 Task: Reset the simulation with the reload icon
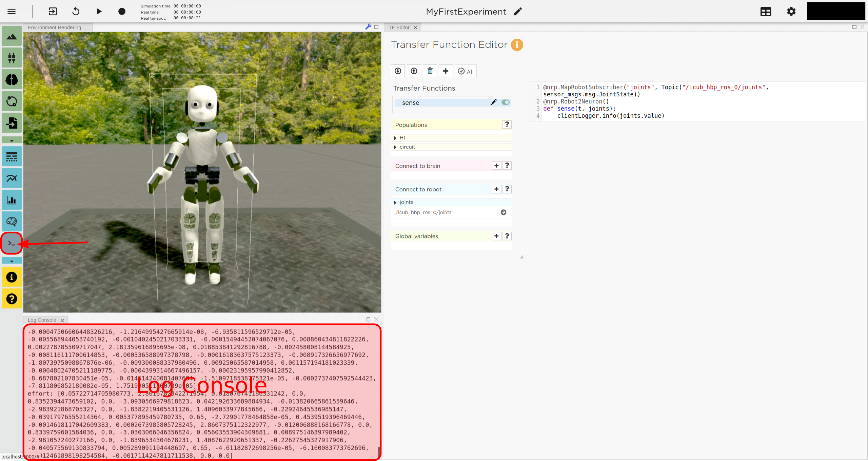click(x=76, y=12)
